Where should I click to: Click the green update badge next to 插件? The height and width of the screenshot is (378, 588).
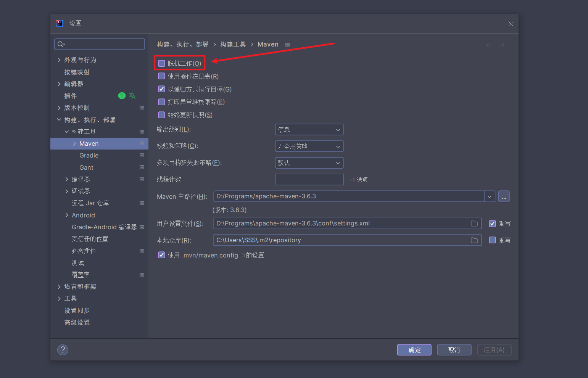(122, 96)
